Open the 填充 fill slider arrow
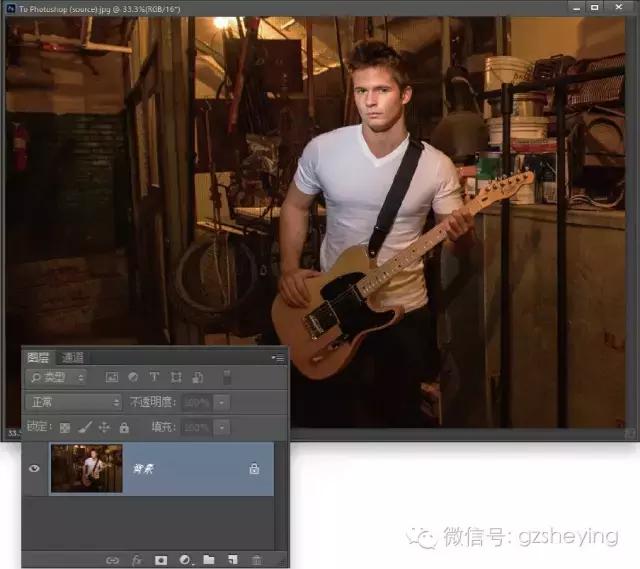The image size is (640, 569). click(222, 428)
